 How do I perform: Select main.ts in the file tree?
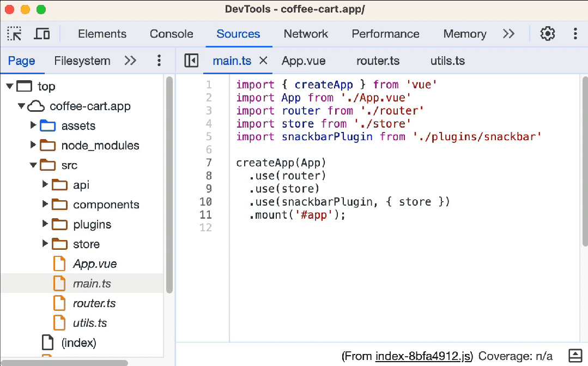pos(92,284)
